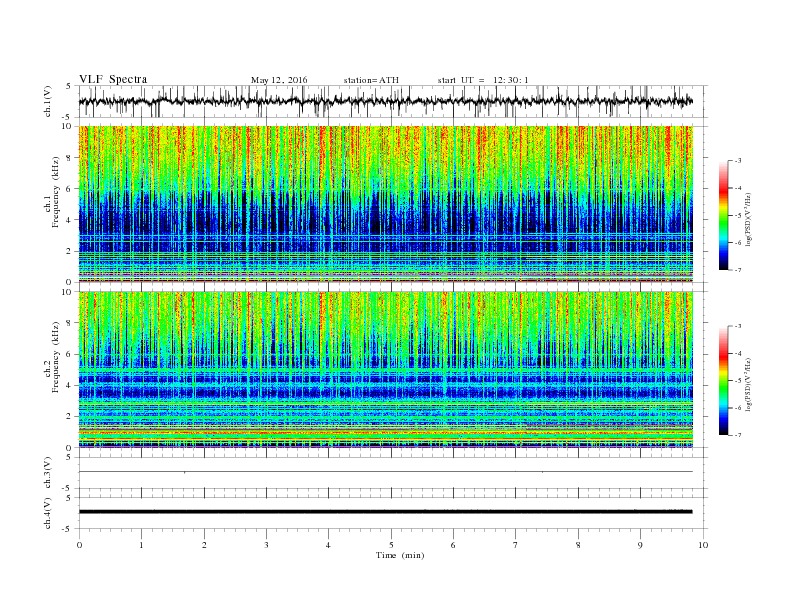This screenshot has height=612, width=792.
Task: Click the '10' kHz tick on ch.2 frequency axis
Action: tap(68, 292)
